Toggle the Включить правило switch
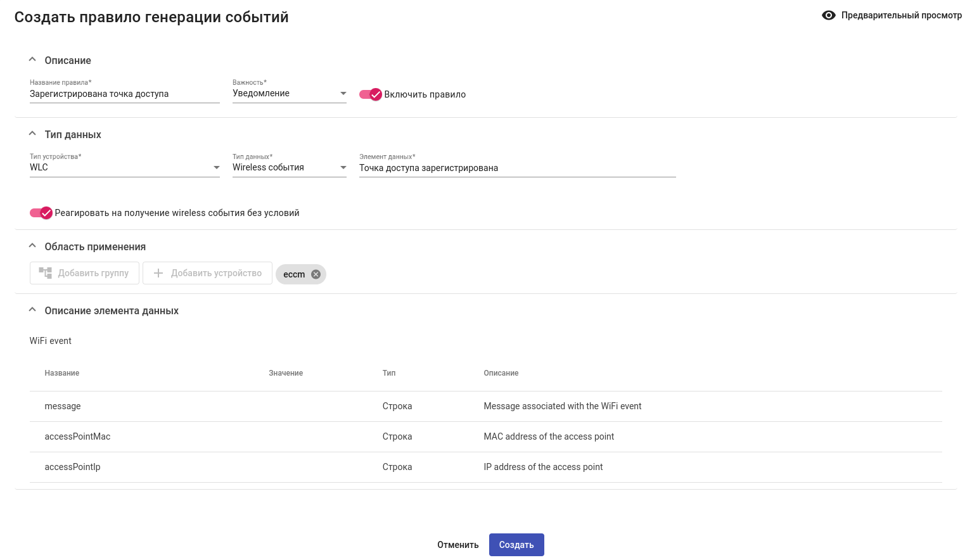Screen dimensions: 972x560 (371, 94)
